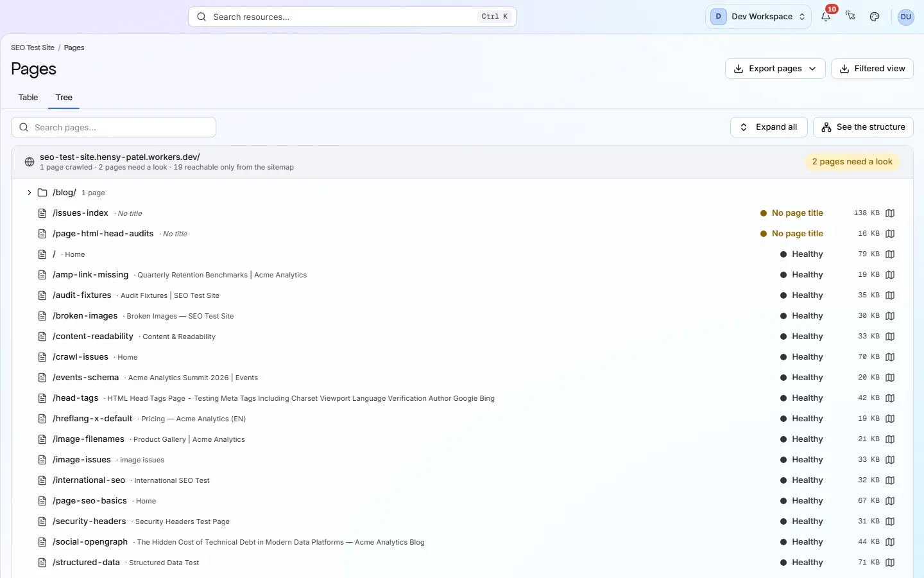Click the /blog/ folder row
Screen dimensions: 924x578
pyautogui.click(x=462, y=193)
